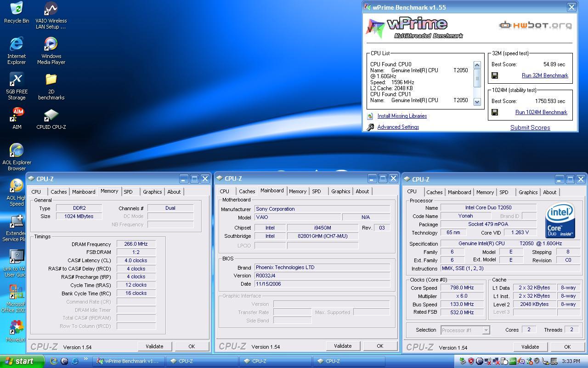The image size is (588, 368).
Task: Click the Core VID value 1.263 V
Action: pos(520,233)
